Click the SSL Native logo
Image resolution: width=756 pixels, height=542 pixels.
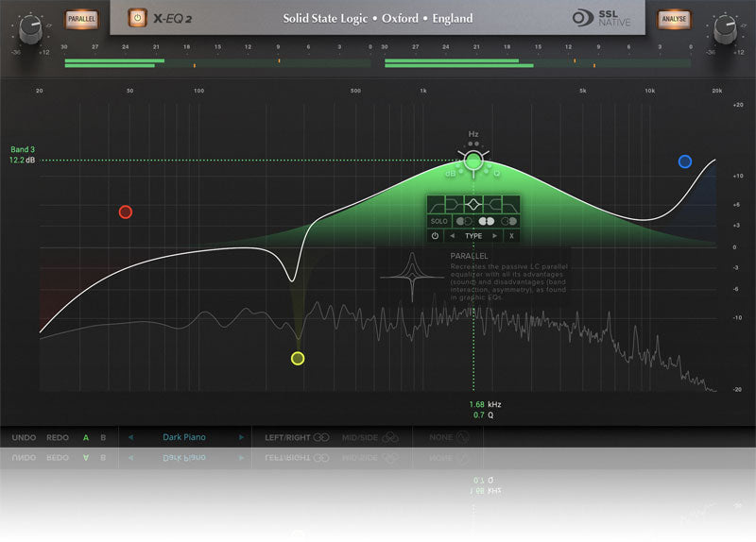coord(601,18)
